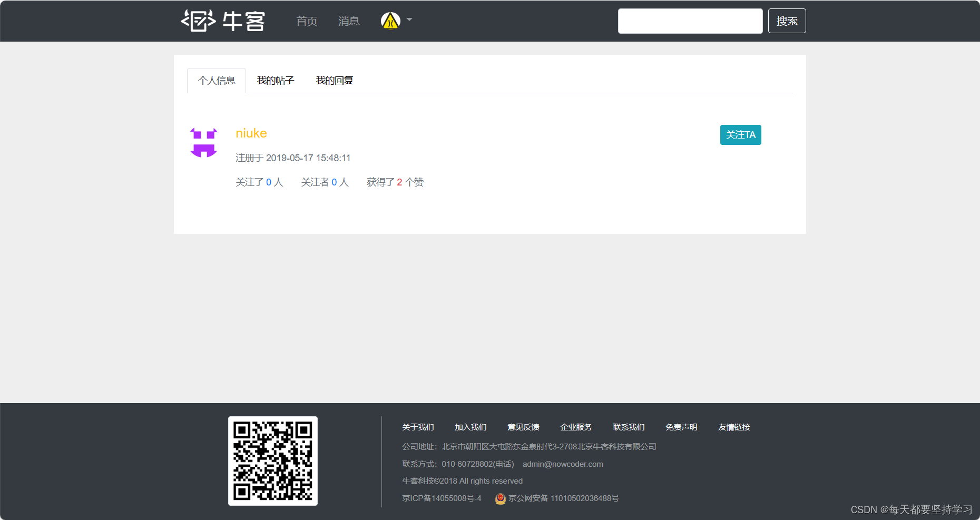This screenshot has width=980, height=520.
Task: Open the 意见反馈 footer link
Action: (523, 427)
